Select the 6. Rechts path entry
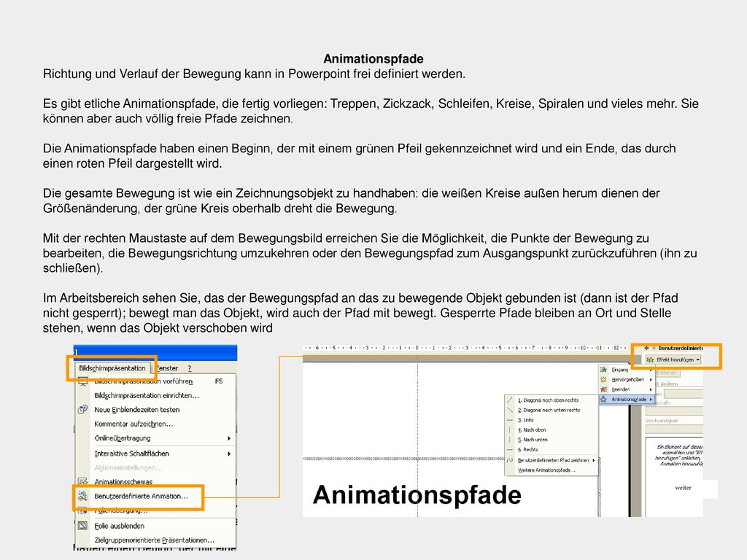 coord(551,449)
